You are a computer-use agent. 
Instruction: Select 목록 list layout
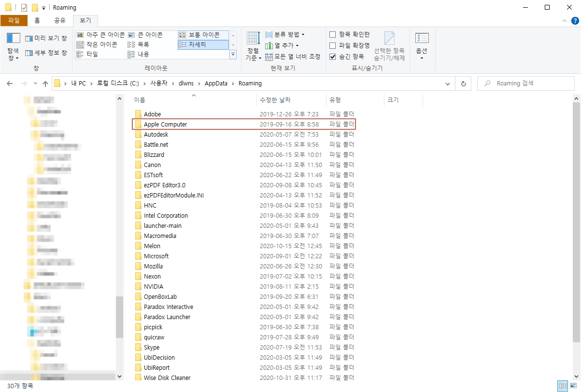click(139, 44)
